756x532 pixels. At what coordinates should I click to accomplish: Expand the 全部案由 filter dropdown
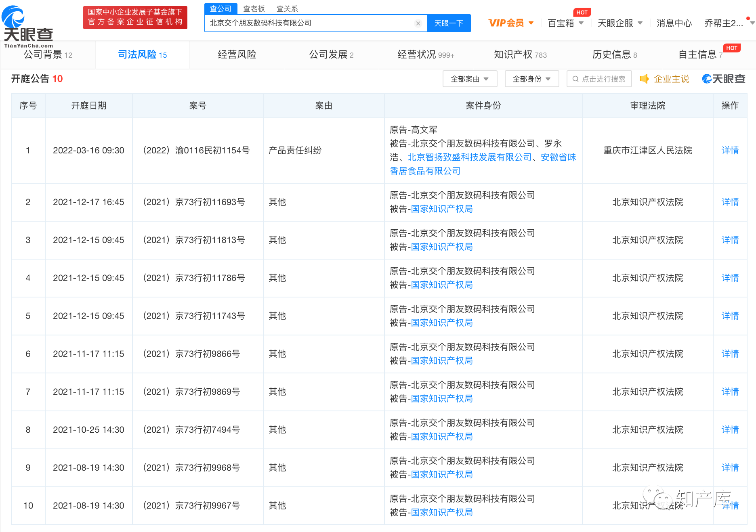point(470,79)
